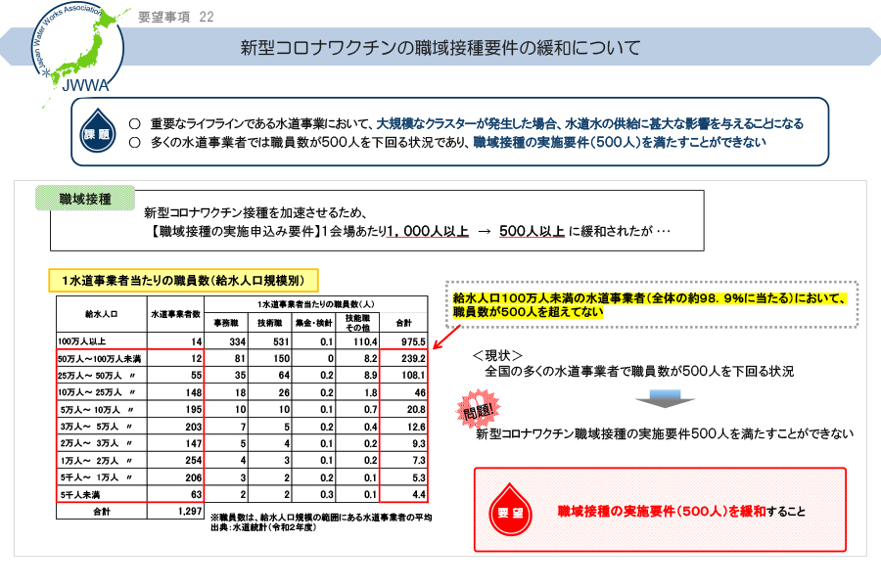The image size is (881, 588).
Task: Click the 25万人～50万人 row label
Action: tap(97, 375)
